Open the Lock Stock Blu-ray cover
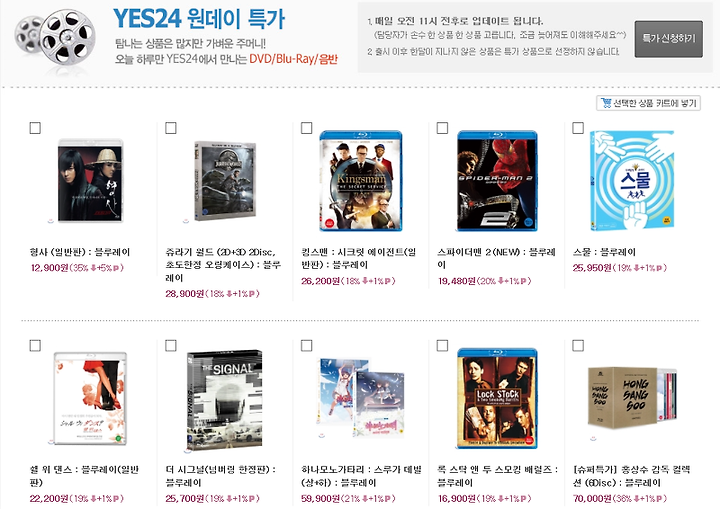The width and height of the screenshot is (720, 509). (497, 398)
